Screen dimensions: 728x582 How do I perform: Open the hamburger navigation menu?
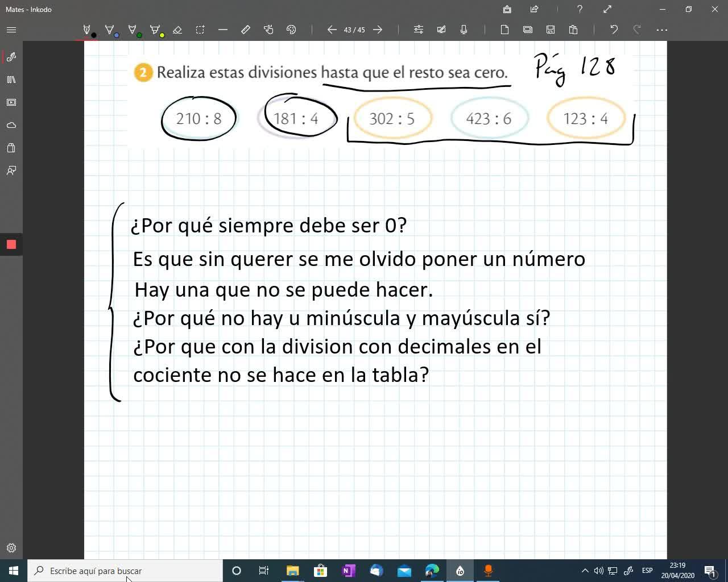point(11,30)
